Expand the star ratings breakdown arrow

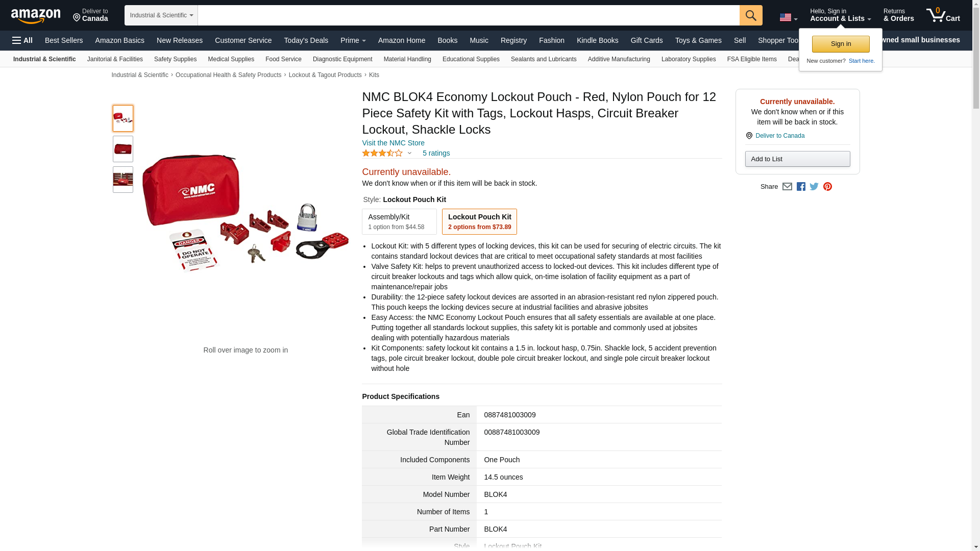[409, 153]
